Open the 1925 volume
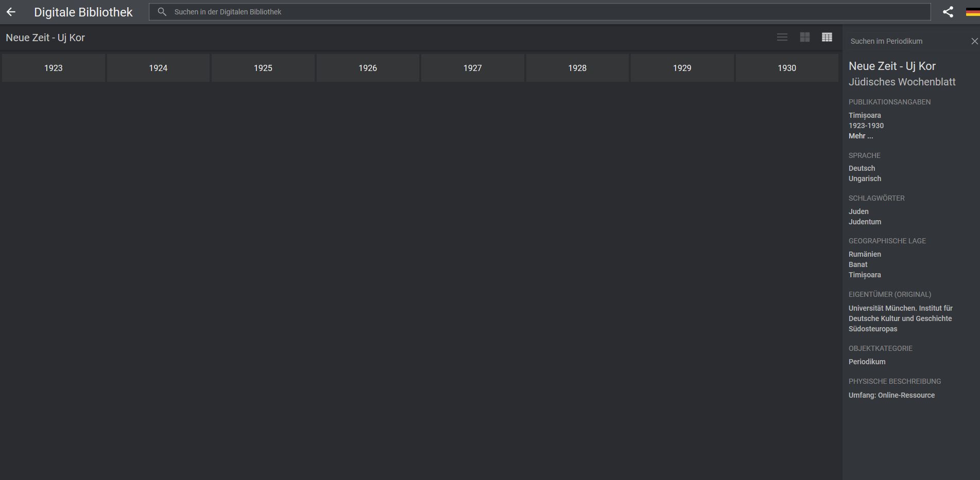 [x=263, y=68]
